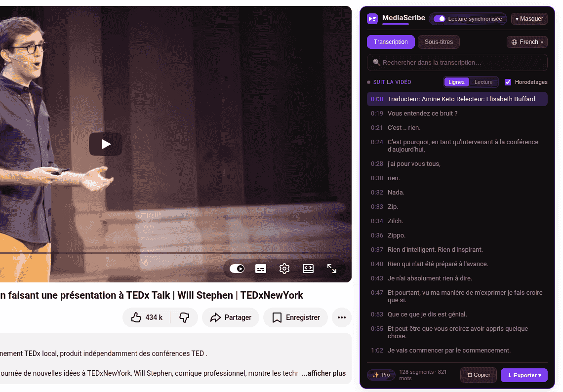Select the Lignes view mode
Viewport: 563px width, 392px height.
point(456,82)
